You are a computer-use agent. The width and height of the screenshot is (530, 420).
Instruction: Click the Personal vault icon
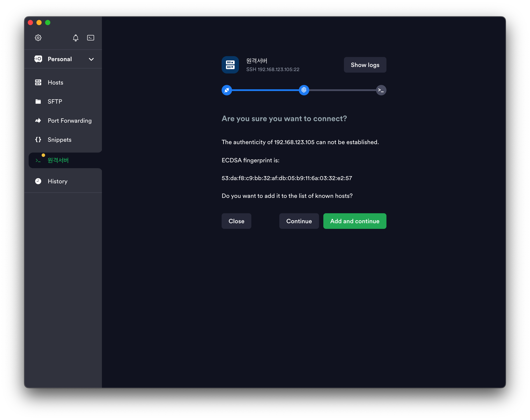tap(38, 59)
